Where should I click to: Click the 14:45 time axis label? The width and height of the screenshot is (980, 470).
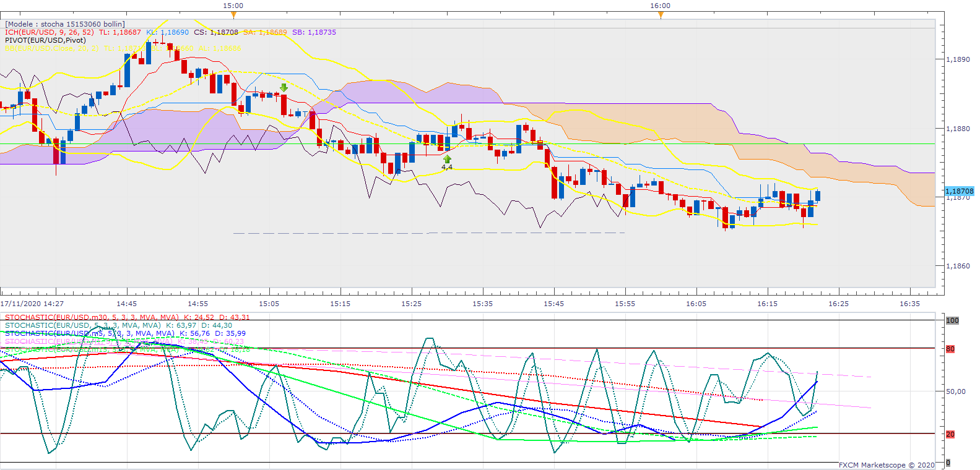127,304
